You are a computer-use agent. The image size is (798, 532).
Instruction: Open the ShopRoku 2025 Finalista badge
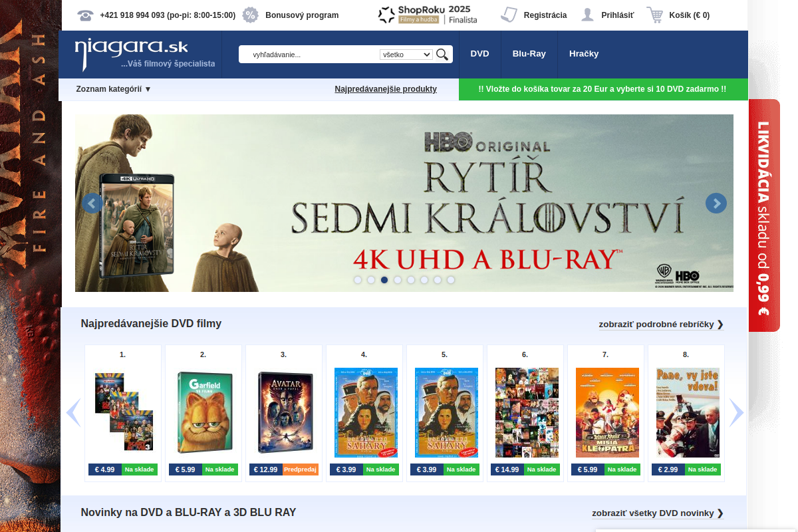[428, 15]
